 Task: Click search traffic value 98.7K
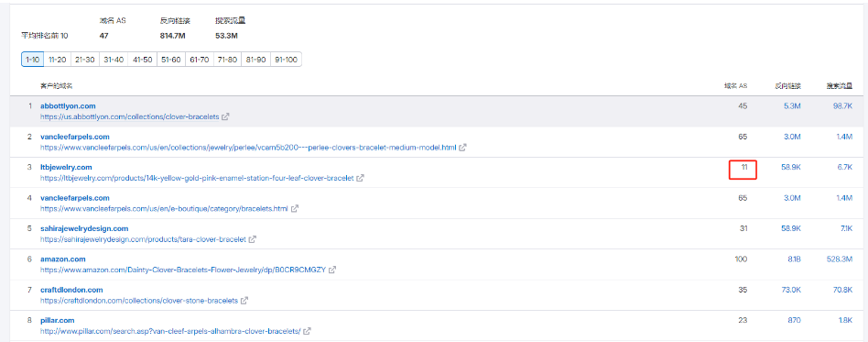click(x=842, y=105)
